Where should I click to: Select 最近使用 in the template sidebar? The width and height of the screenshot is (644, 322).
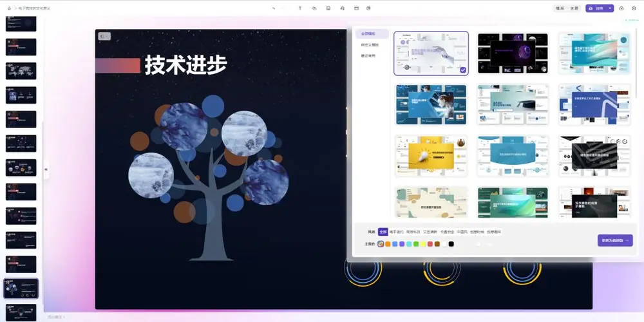coord(368,55)
